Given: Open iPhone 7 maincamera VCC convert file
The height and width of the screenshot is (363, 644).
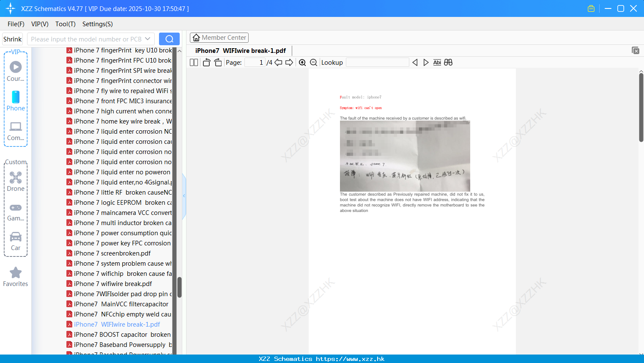Looking at the screenshot, I should pos(119,213).
